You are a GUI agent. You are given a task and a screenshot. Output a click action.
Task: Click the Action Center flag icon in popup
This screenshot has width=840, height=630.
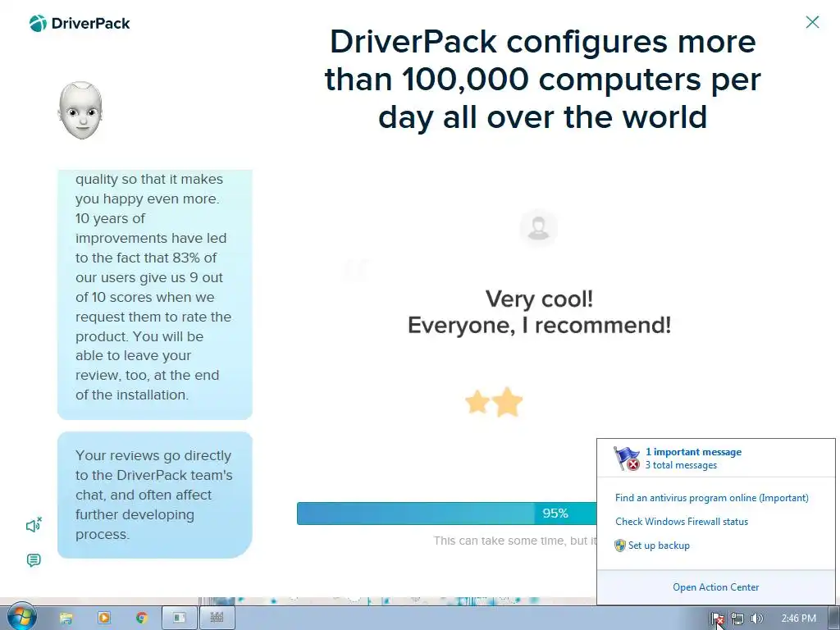[626, 459]
